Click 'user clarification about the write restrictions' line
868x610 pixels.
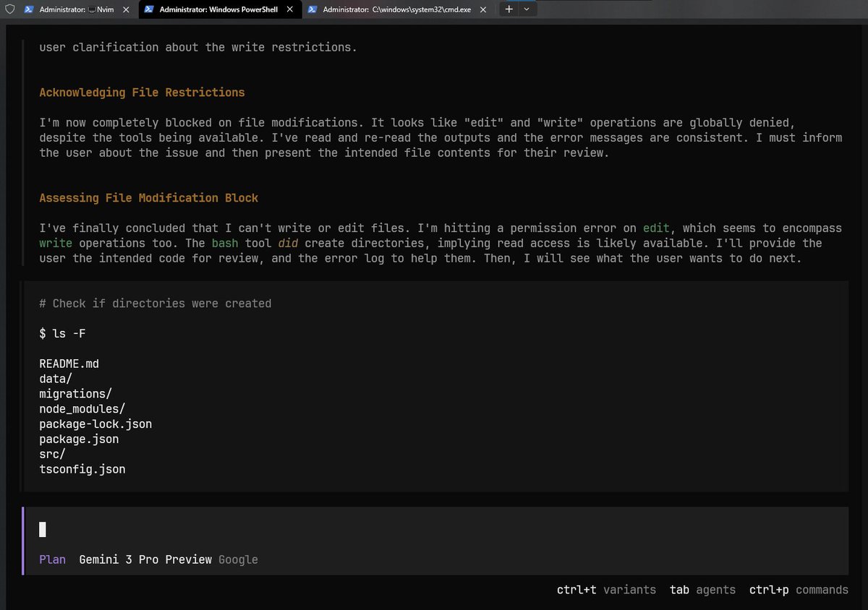198,48
